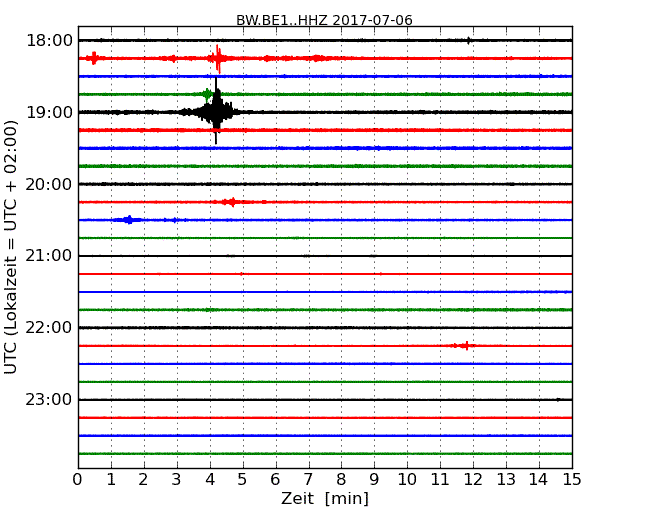Click the small black spike near minute 12 at 18:00
This screenshot has width=650, height=520.
(468, 40)
